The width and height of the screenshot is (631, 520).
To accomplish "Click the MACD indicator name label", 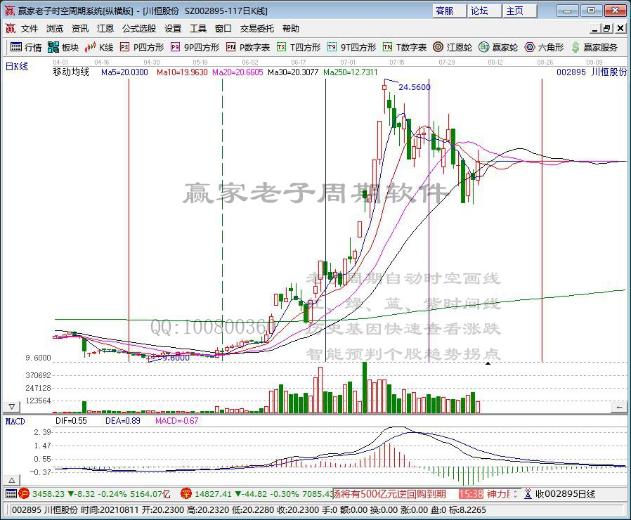I will (x=15, y=421).
